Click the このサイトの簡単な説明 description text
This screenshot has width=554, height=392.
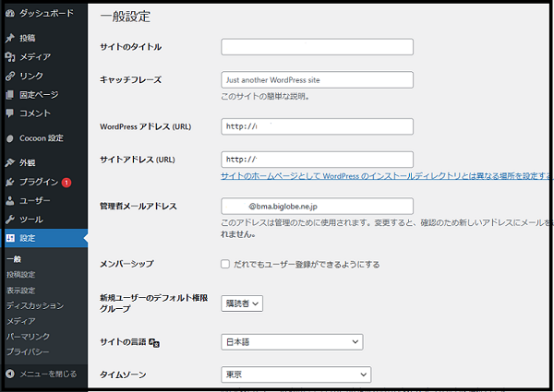pos(265,96)
